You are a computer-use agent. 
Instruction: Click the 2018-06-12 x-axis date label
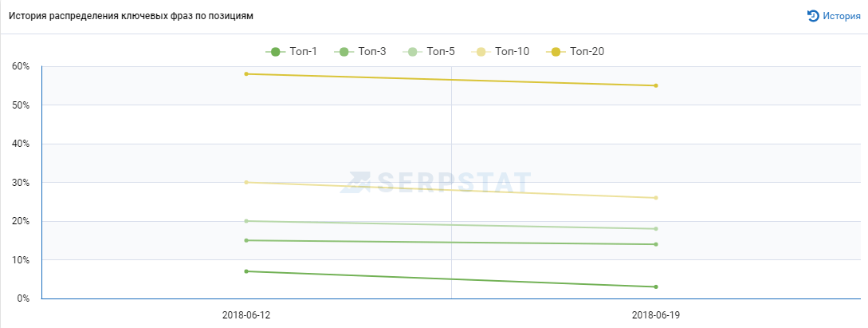(246, 314)
